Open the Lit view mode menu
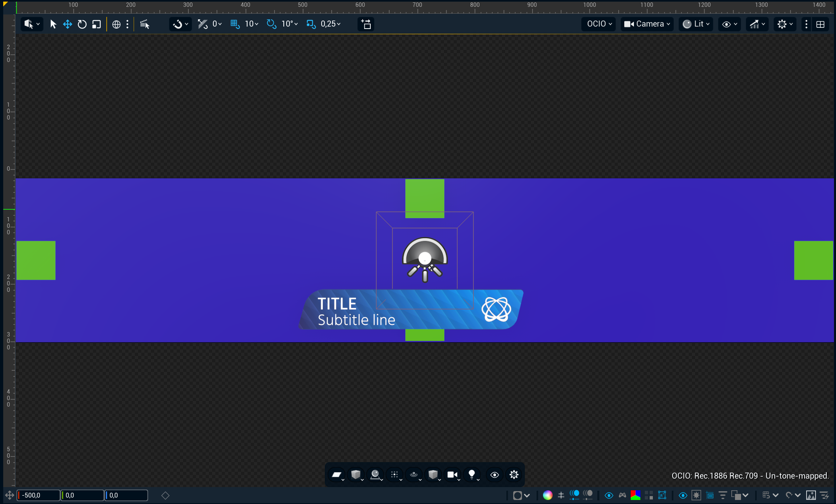This screenshot has width=836, height=504. coord(696,24)
